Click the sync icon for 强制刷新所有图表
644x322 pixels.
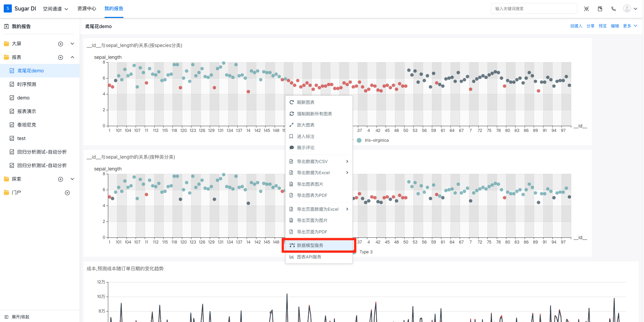pos(292,114)
